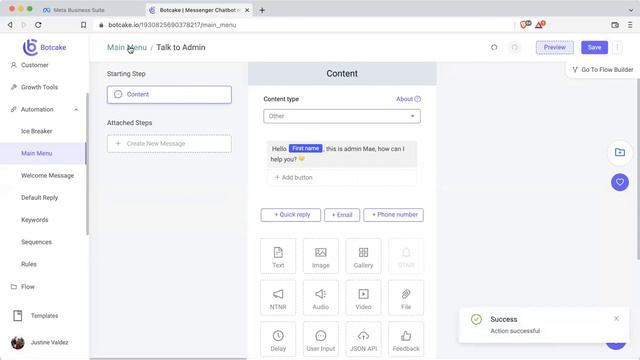Go back in browser history
The image size is (640, 360).
[10, 25]
